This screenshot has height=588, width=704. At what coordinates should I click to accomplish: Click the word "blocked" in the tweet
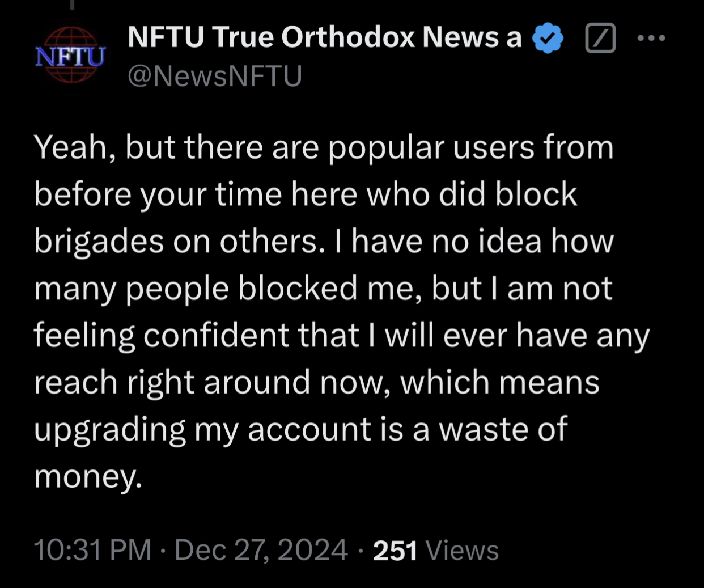click(x=298, y=289)
